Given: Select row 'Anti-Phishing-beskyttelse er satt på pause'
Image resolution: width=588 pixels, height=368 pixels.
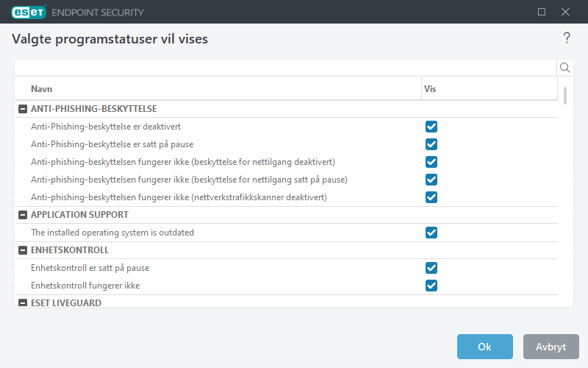Looking at the screenshot, I should (287, 144).
